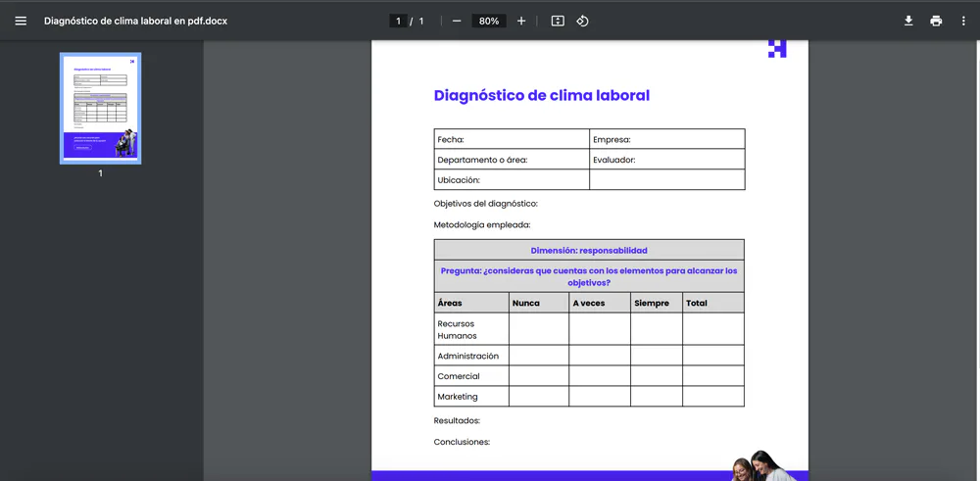The width and height of the screenshot is (980, 481).
Task: Click the 'Marketing' row label
Action: [471, 396]
